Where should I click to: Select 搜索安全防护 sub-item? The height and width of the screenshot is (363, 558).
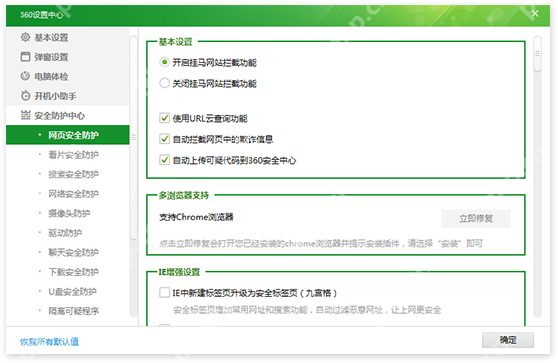click(67, 174)
